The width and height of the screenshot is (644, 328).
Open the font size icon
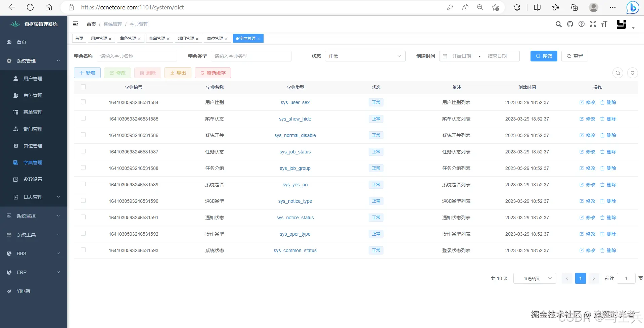[x=604, y=24]
